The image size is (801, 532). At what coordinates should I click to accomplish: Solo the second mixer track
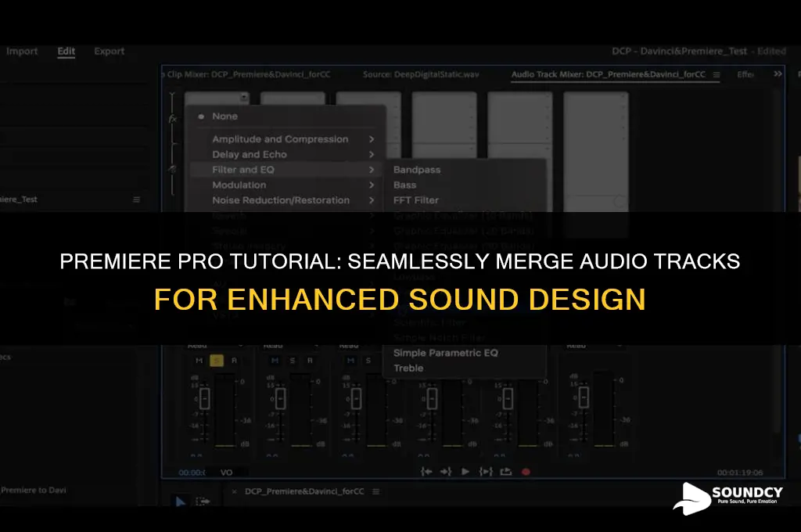coord(293,361)
